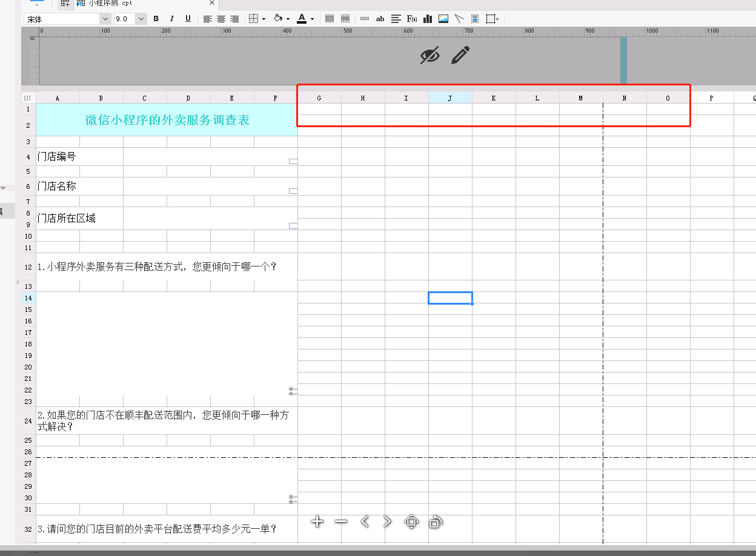Click the fit-to-screen overlay icon
The width and height of the screenshot is (756, 556).
(x=411, y=521)
